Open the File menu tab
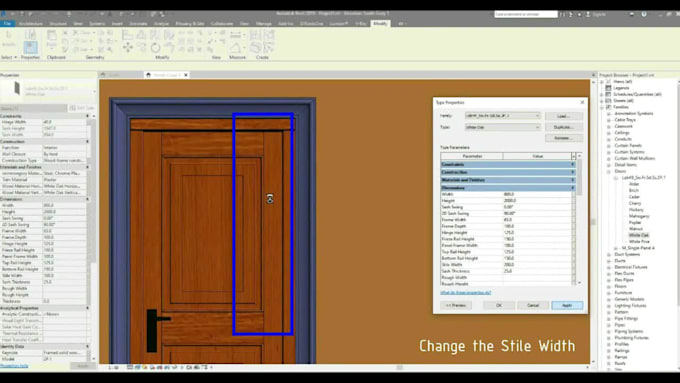 (7, 23)
